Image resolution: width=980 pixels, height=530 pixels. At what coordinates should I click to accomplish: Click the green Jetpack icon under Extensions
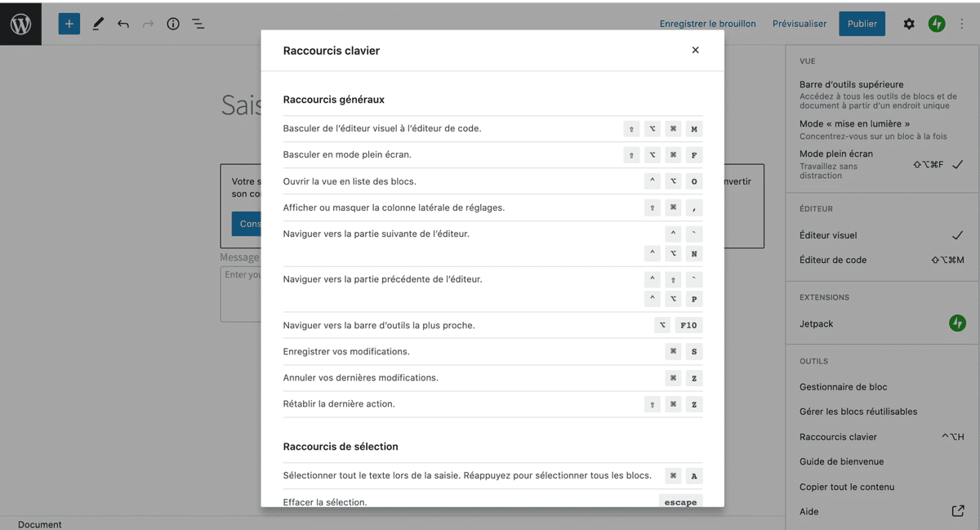(x=957, y=323)
